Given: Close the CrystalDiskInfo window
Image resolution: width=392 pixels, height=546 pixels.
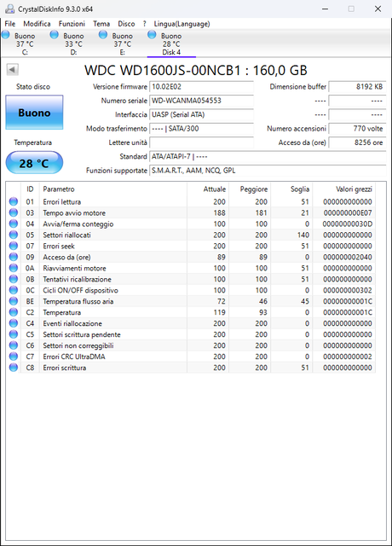Looking at the screenshot, I should pos(378,9).
